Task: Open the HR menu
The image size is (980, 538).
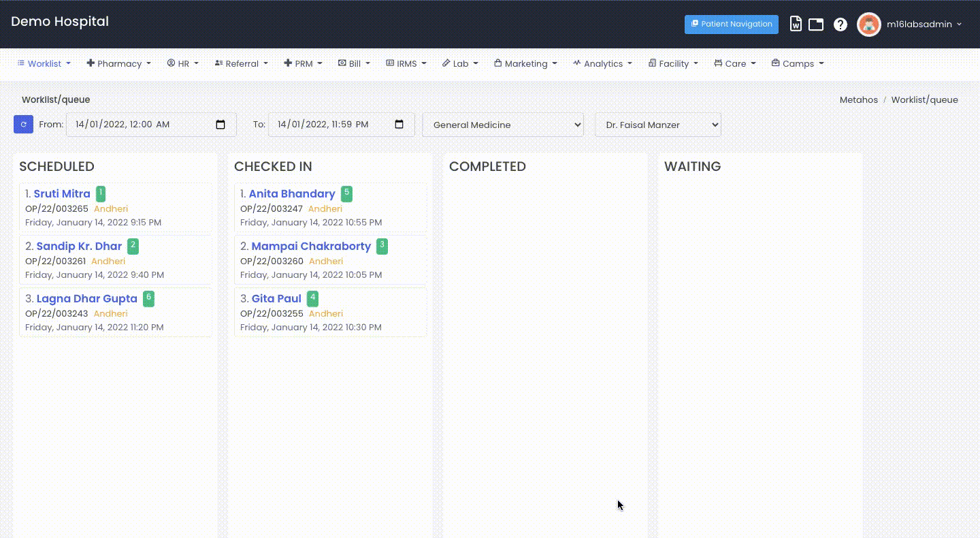Action: click(x=183, y=63)
